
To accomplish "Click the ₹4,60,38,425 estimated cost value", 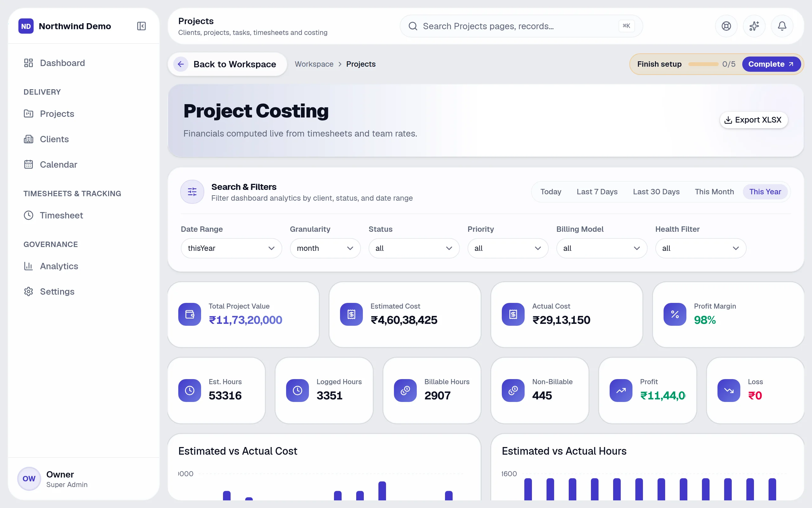I will pyautogui.click(x=404, y=320).
